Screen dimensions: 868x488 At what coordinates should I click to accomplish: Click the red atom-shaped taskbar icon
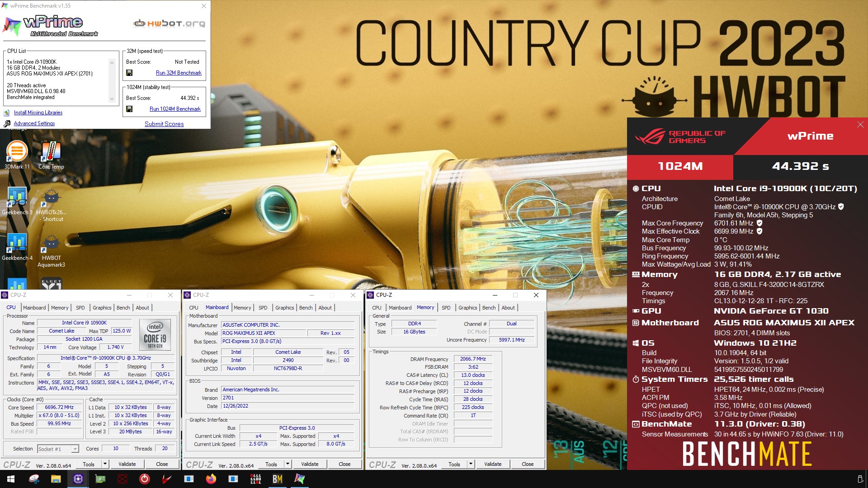pyautogui.click(x=122, y=479)
